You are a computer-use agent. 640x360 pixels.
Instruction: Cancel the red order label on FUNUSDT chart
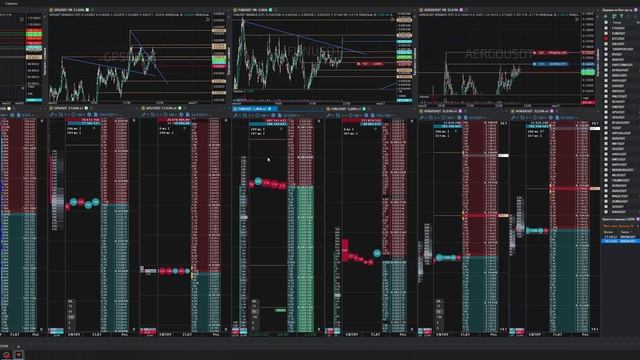358,64
